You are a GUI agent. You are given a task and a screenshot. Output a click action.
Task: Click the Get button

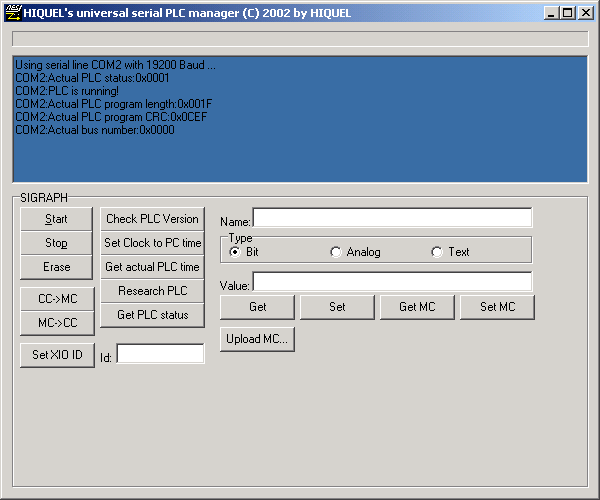258,307
